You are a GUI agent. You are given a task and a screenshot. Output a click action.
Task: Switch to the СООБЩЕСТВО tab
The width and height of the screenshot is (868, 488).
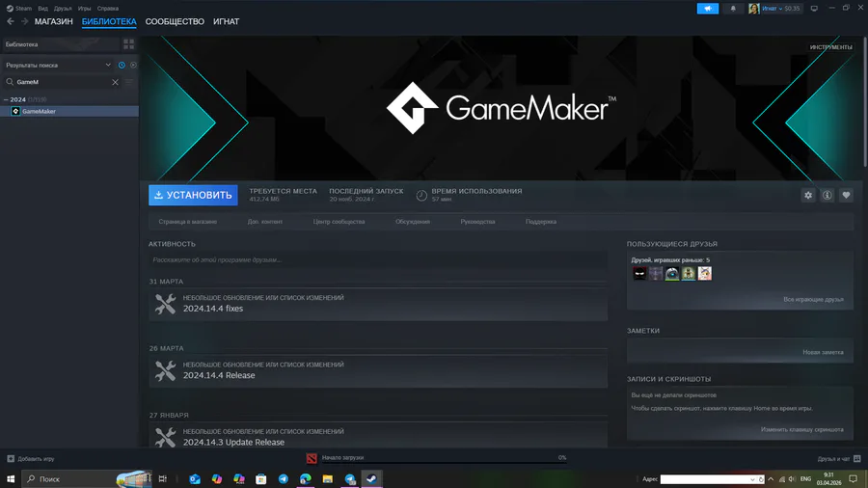(x=175, y=21)
